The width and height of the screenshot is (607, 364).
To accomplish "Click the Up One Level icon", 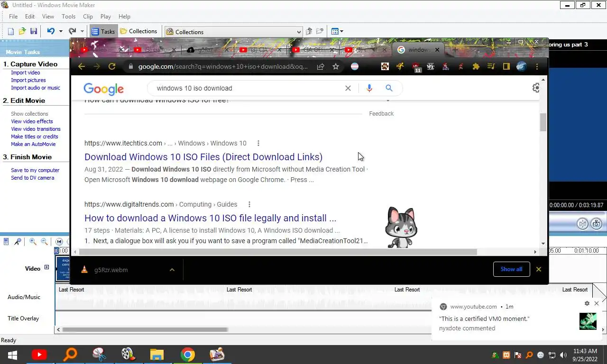I will [x=309, y=32].
